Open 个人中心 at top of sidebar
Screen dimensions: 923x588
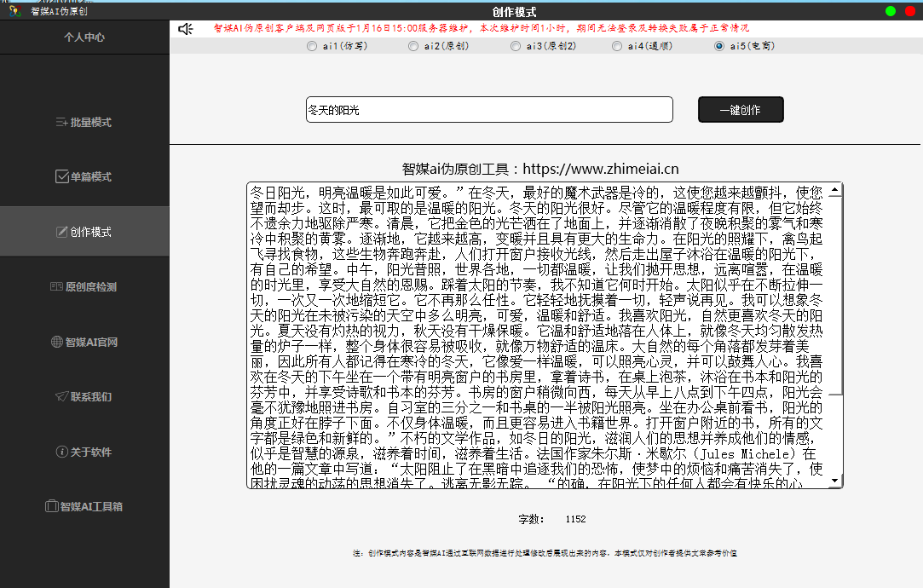(x=84, y=37)
